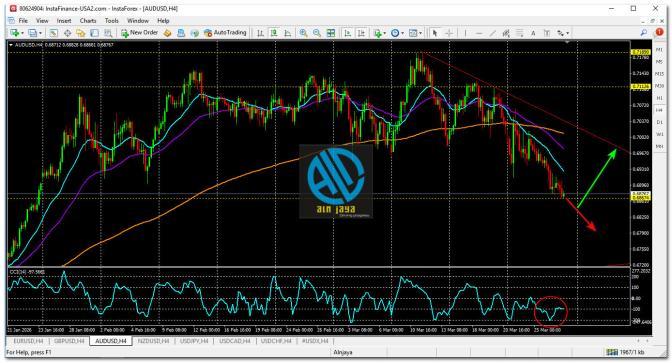Open the Window menu
Viewport: 672px width, 363px height.
(x=138, y=21)
